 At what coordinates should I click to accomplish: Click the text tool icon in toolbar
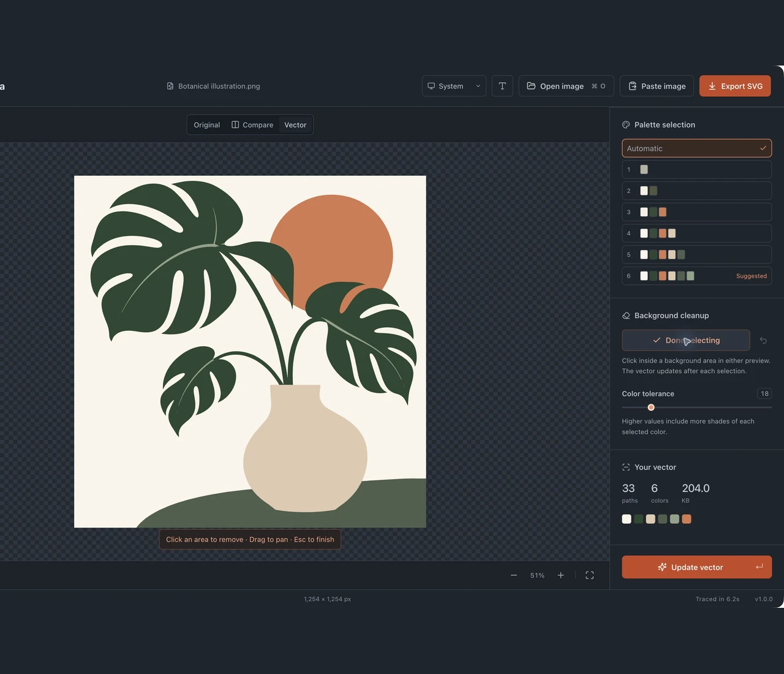502,86
